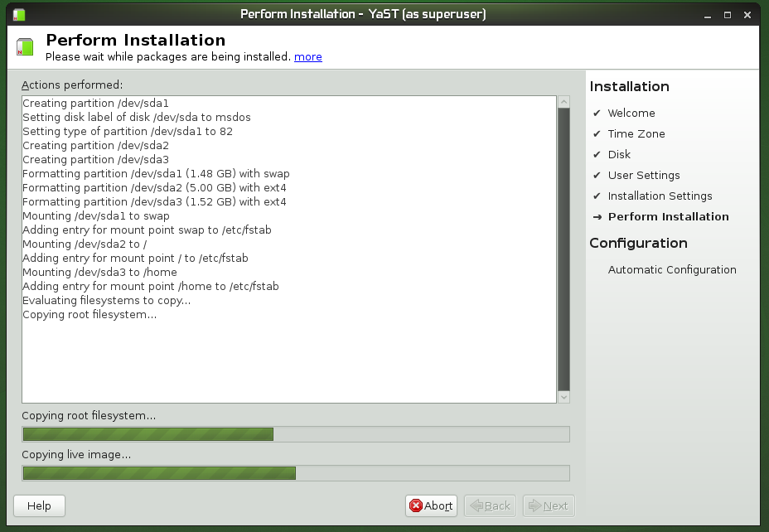Click the 'Actions performed:' label
The image size is (769, 532).
72,85
